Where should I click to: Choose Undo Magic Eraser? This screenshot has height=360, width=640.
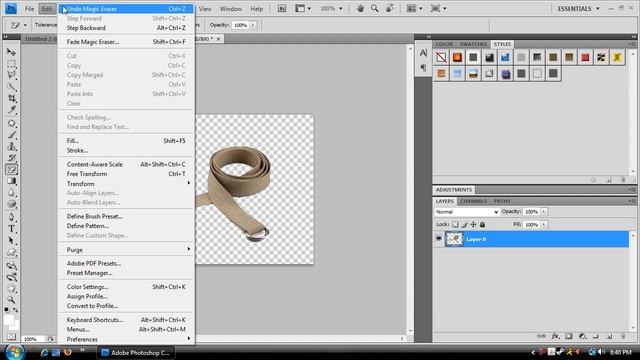click(x=126, y=9)
